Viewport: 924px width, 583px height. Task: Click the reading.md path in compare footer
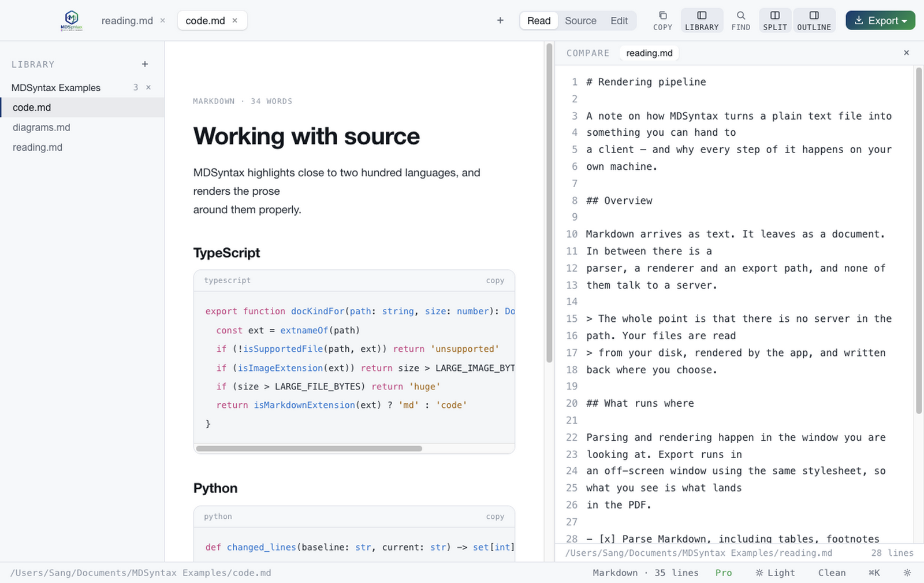click(699, 553)
